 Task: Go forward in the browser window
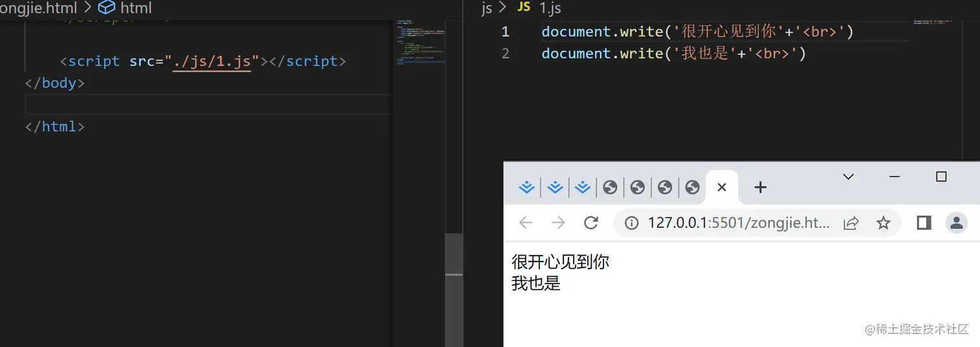[x=558, y=223]
